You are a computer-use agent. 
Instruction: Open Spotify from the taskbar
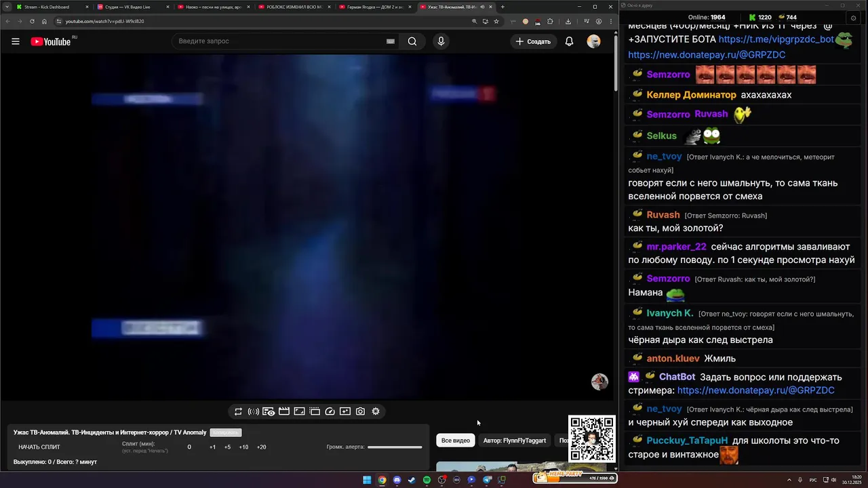(x=427, y=480)
